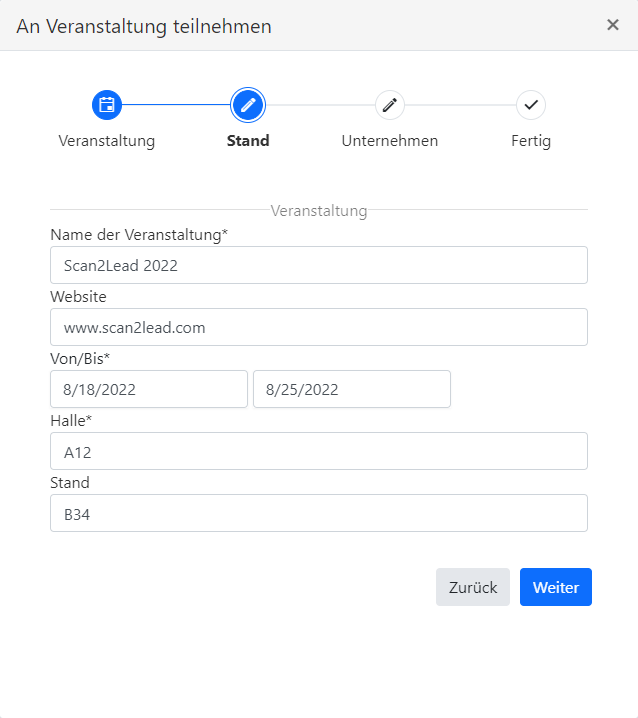Select the Stand field containing B34

[319, 513]
